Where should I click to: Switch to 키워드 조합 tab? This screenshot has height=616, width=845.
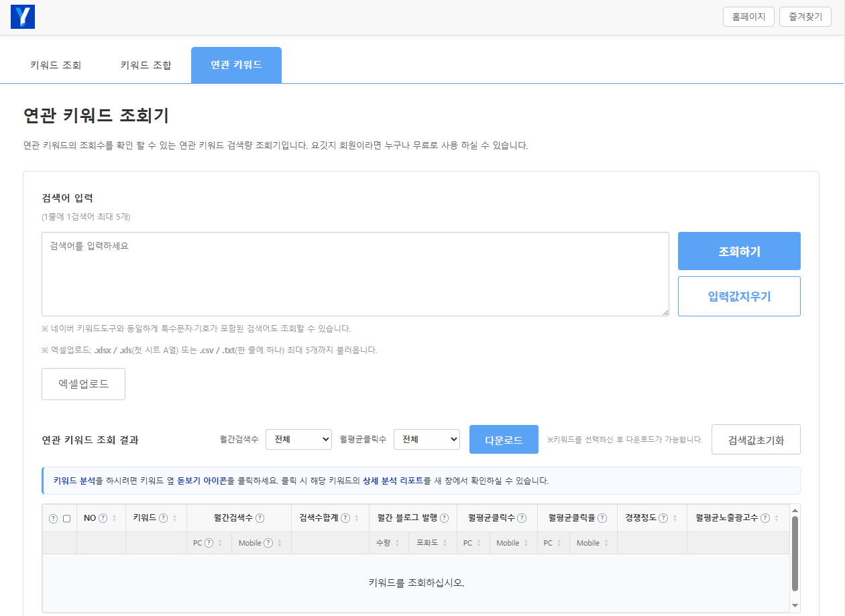[146, 65]
